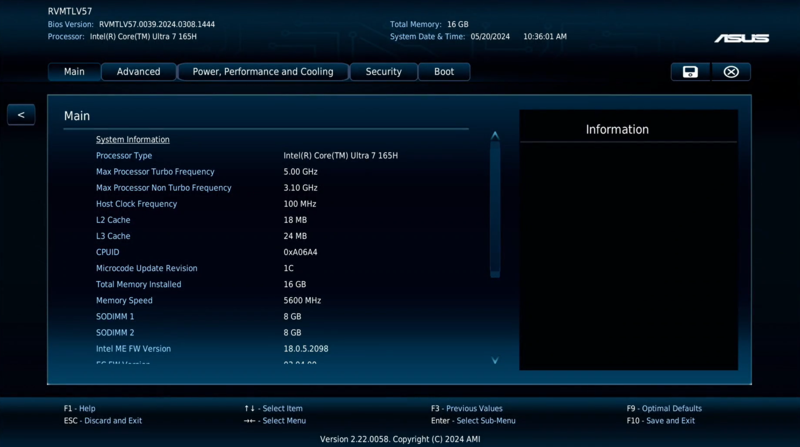This screenshot has width=800, height=447.
Task: Go to the Security tab
Action: coord(383,72)
